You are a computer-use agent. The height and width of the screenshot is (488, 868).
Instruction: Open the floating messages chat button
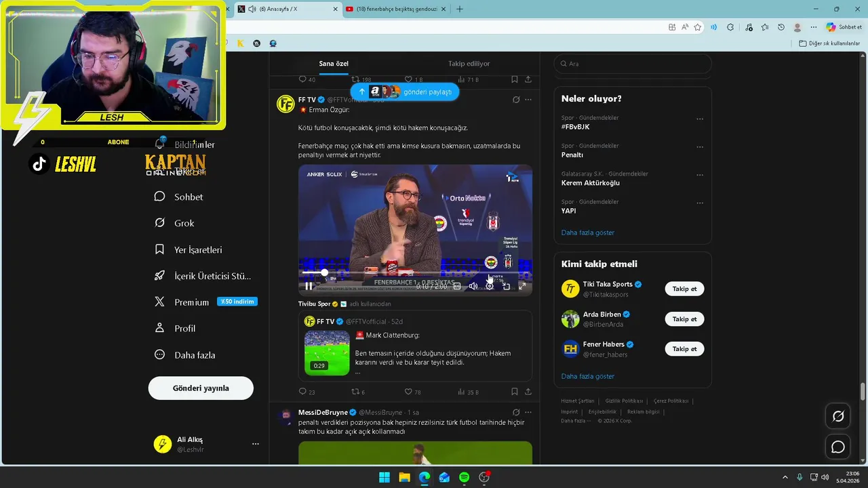pyautogui.click(x=838, y=447)
